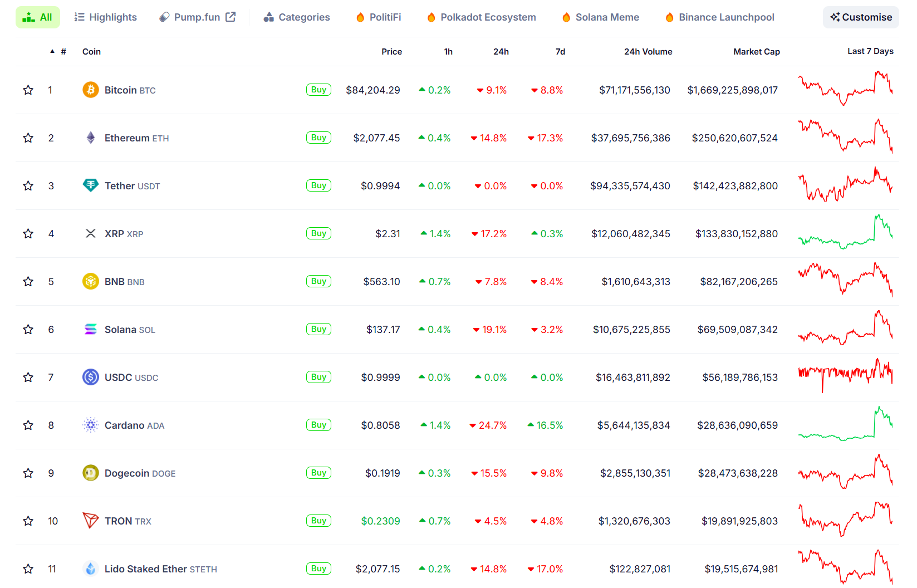
Task: Switch to the Highlights tab
Action: pyautogui.click(x=106, y=17)
